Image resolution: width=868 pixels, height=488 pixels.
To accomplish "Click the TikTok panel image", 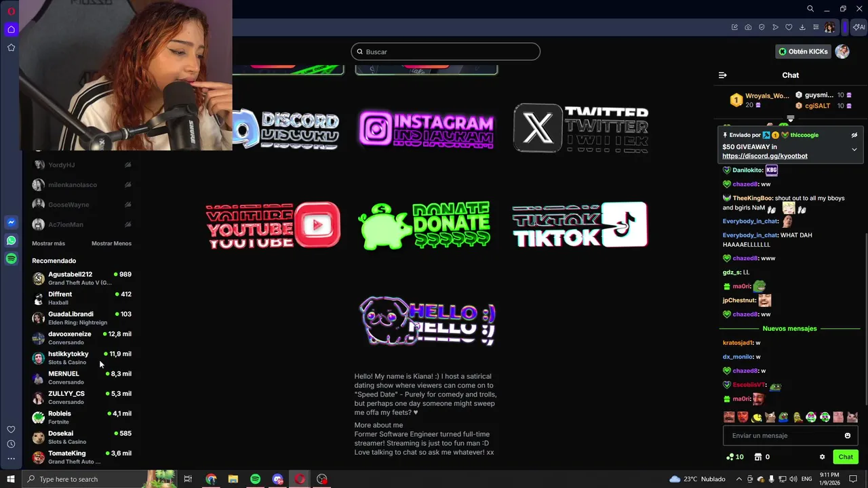I will coord(580,225).
